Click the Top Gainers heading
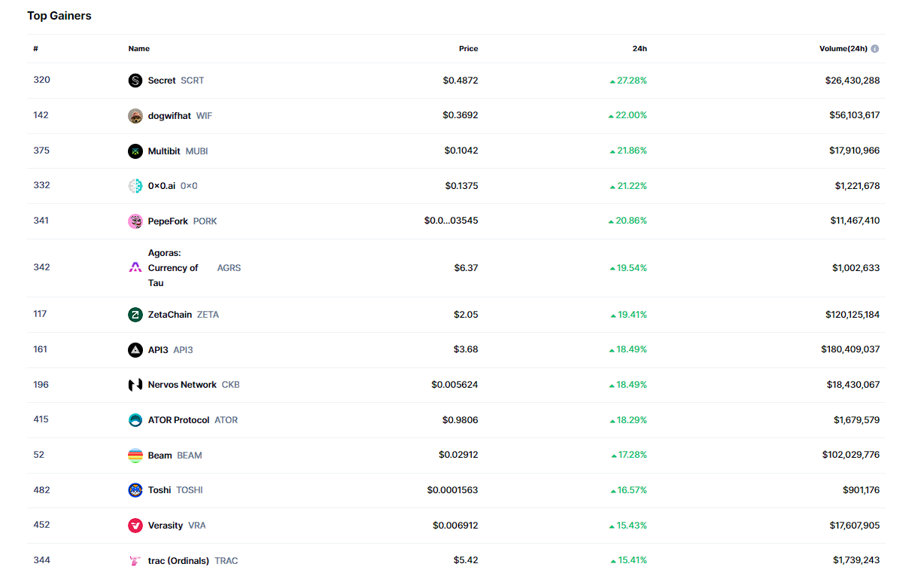This screenshot has width=924, height=573. [59, 16]
